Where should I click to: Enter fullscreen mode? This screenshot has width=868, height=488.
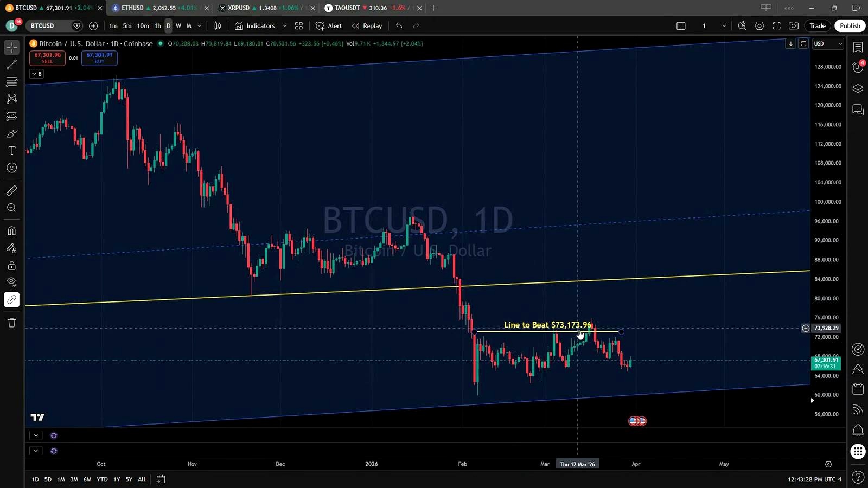(x=776, y=25)
